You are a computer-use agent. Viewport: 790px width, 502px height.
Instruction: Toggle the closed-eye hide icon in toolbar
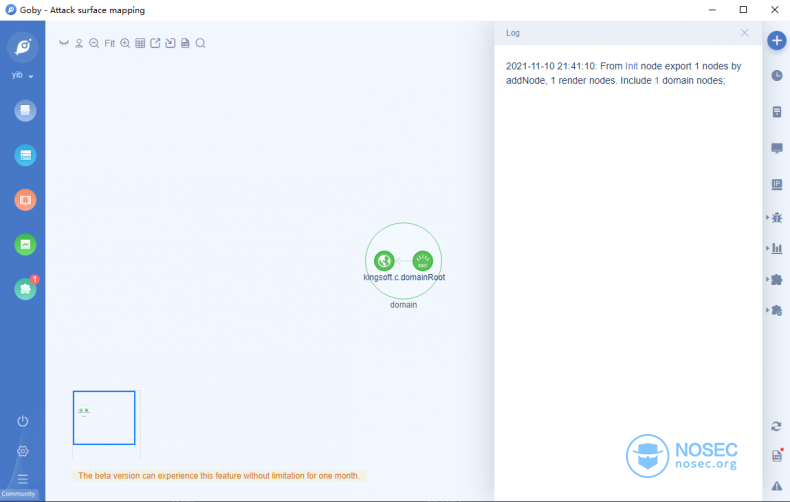tap(63, 43)
